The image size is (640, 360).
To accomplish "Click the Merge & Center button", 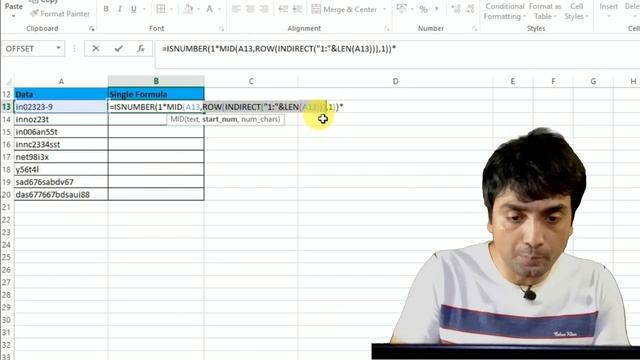I will click(x=344, y=9).
